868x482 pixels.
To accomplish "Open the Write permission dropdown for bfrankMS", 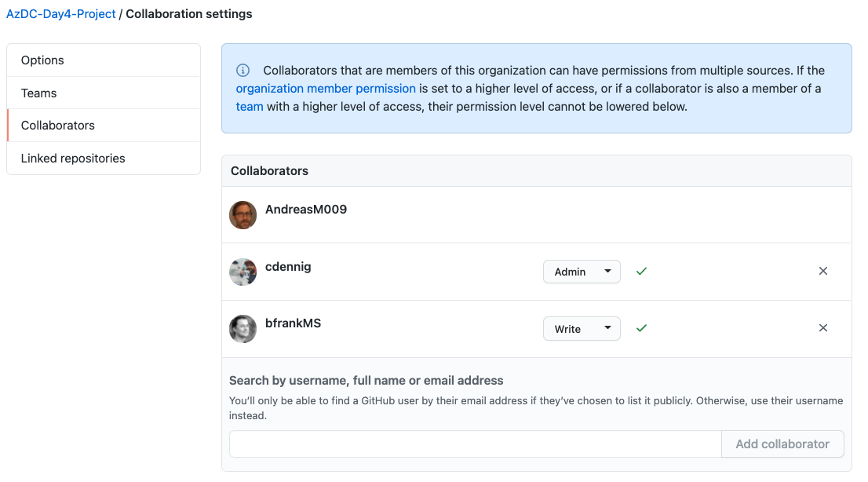I will tap(582, 328).
